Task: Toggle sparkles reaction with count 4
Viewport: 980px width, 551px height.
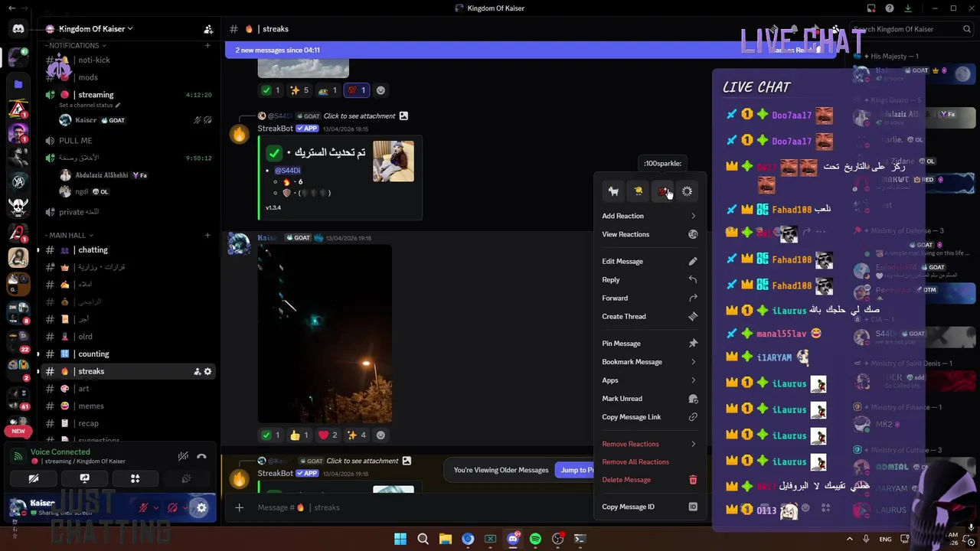Action: coord(357,435)
